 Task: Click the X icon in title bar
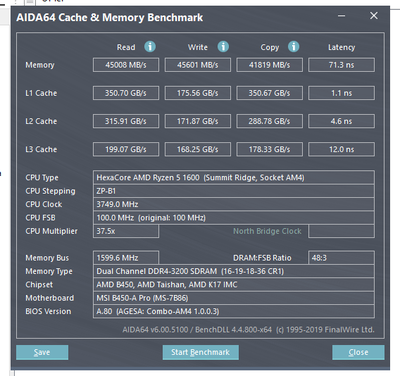click(374, 16)
